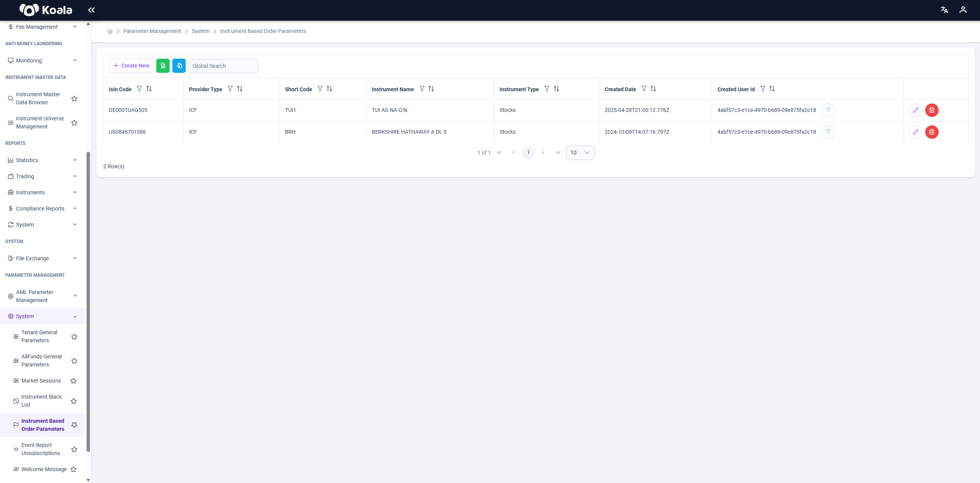
Task: Favorite Tenant General Parameters star
Action: (x=74, y=337)
